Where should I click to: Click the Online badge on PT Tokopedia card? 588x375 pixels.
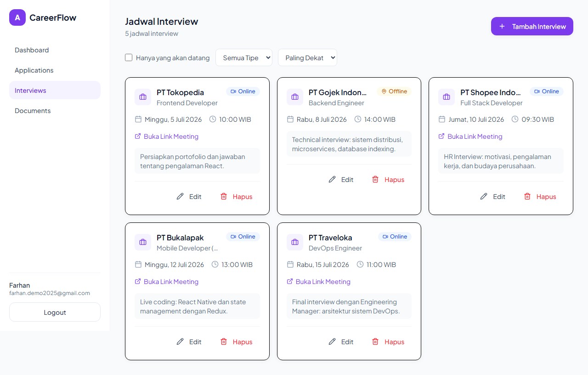243,91
